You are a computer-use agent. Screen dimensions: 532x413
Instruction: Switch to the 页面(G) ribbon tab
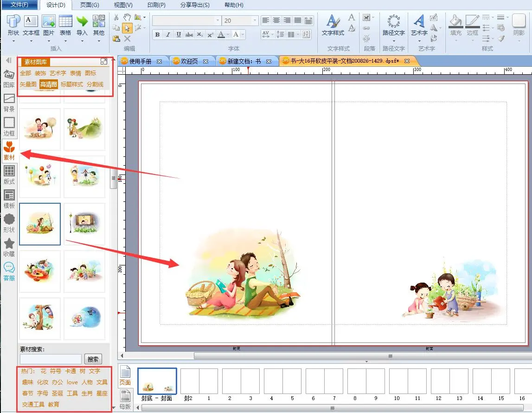pyautogui.click(x=90, y=5)
